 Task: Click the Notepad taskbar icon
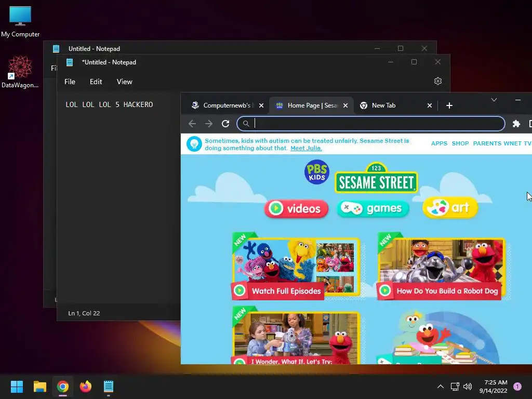pos(108,387)
